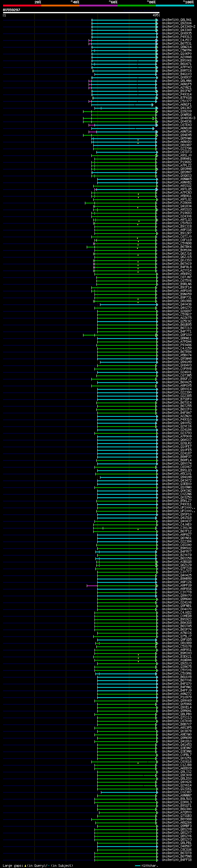Click the white query sequence bar
Viewport: 197px width, 868px height.
point(81,13)
